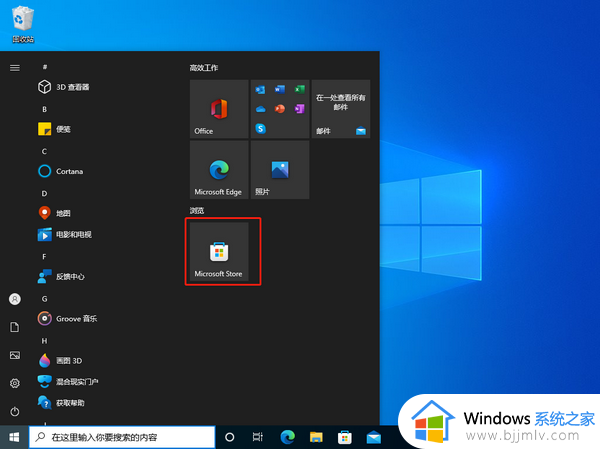Screen dimensions: 600x449
Task: Expand the Start menu hamburger navigation
Action: [15, 67]
